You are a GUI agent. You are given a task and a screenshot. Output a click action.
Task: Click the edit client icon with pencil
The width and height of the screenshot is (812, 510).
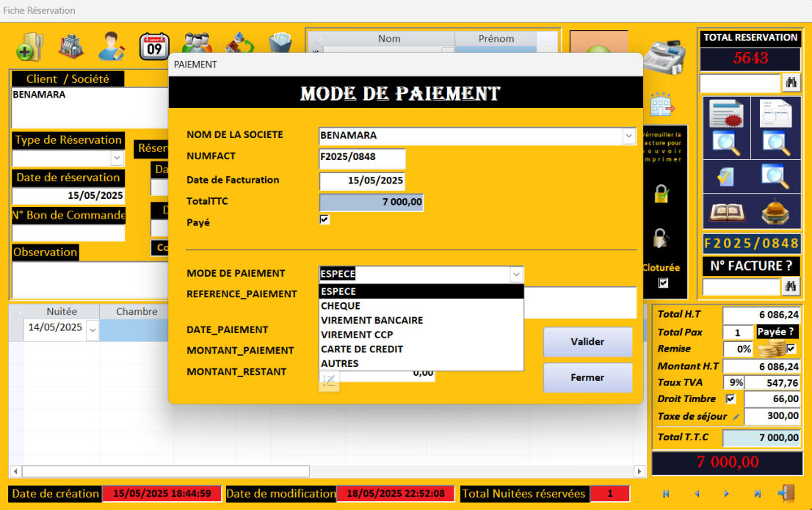pyautogui.click(x=112, y=46)
